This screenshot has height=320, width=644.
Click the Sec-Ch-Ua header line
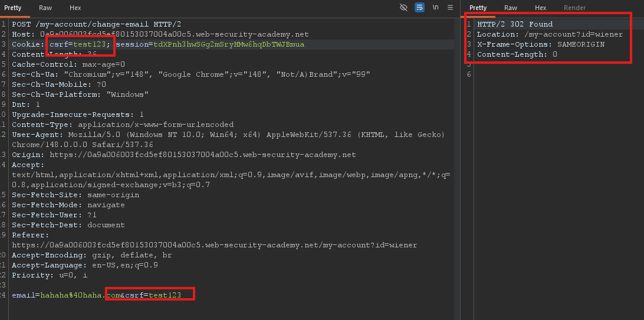191,74
